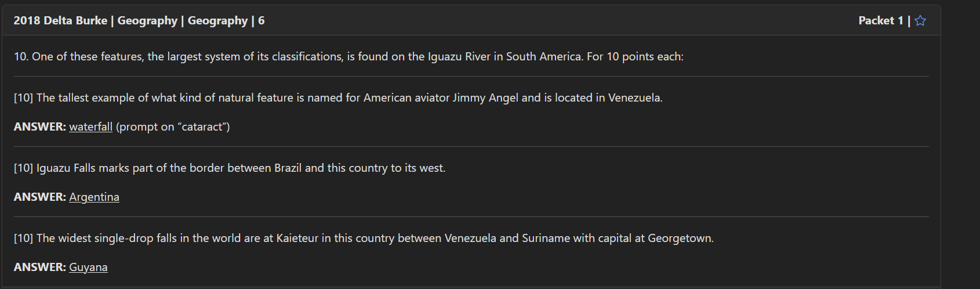This screenshot has height=289, width=980.
Task: Click the "prompt on cataract" note
Action: point(173,127)
